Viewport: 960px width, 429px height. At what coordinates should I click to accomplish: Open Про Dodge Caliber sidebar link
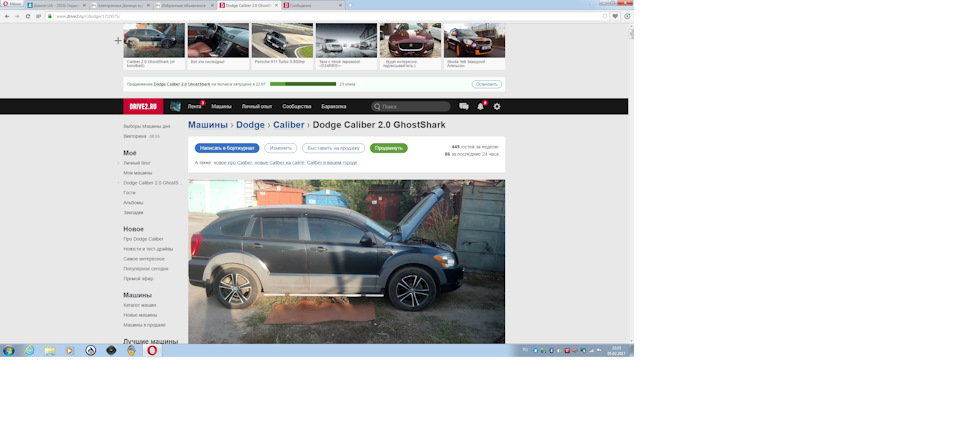click(x=143, y=239)
